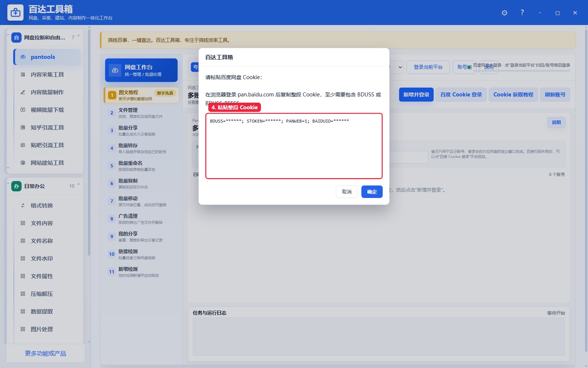Open step 4 批量转存
This screenshot has height=368, width=588.
141,148
